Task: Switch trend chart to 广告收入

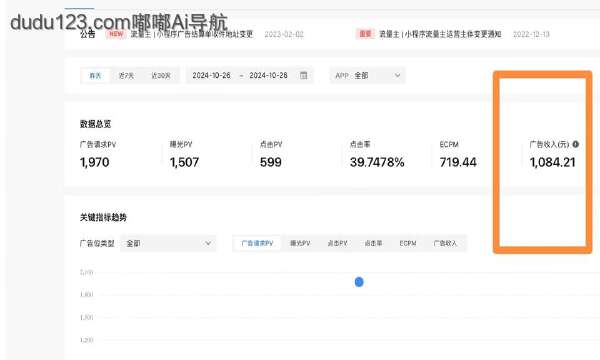Action: tap(445, 243)
